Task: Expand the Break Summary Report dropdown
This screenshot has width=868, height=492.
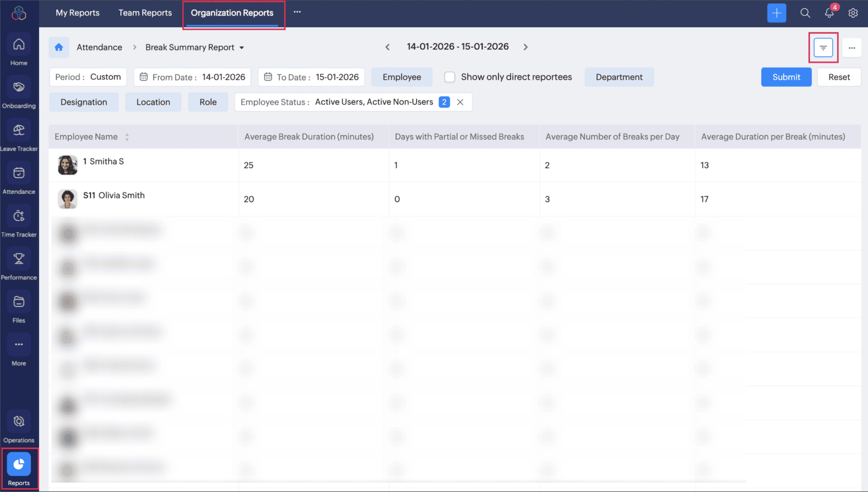Action: tap(242, 48)
